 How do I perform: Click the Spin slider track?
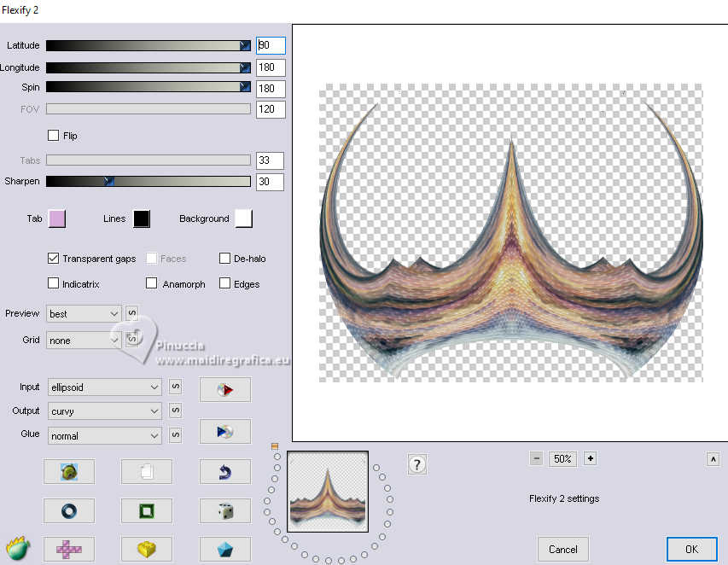(149, 87)
